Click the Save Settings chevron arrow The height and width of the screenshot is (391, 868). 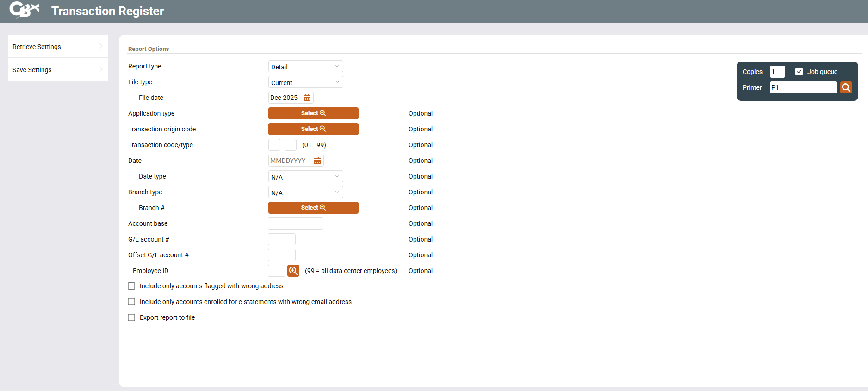click(x=101, y=69)
